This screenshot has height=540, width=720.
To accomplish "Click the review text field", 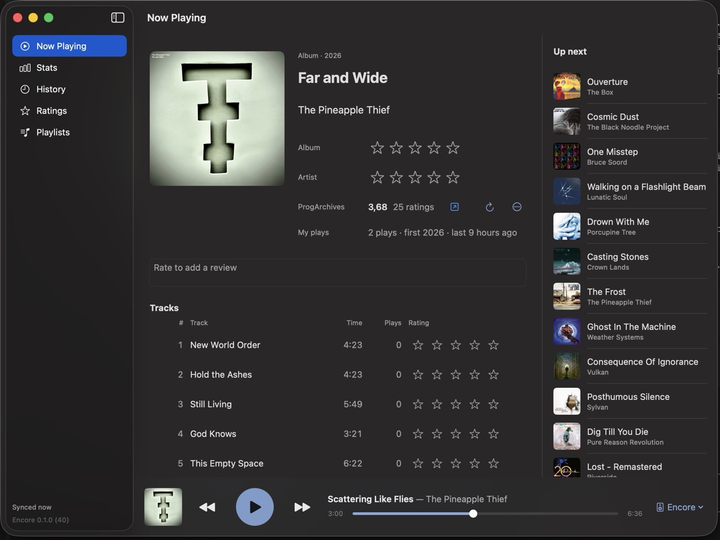I will pyautogui.click(x=338, y=272).
